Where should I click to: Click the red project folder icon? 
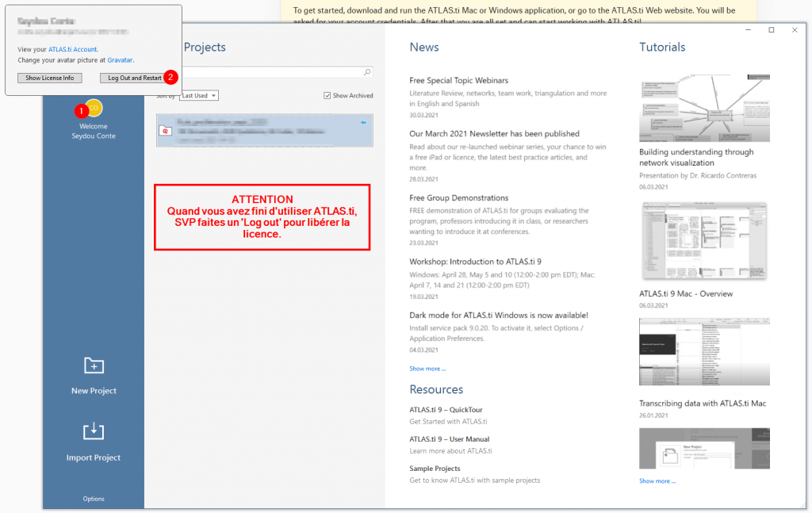tap(165, 131)
